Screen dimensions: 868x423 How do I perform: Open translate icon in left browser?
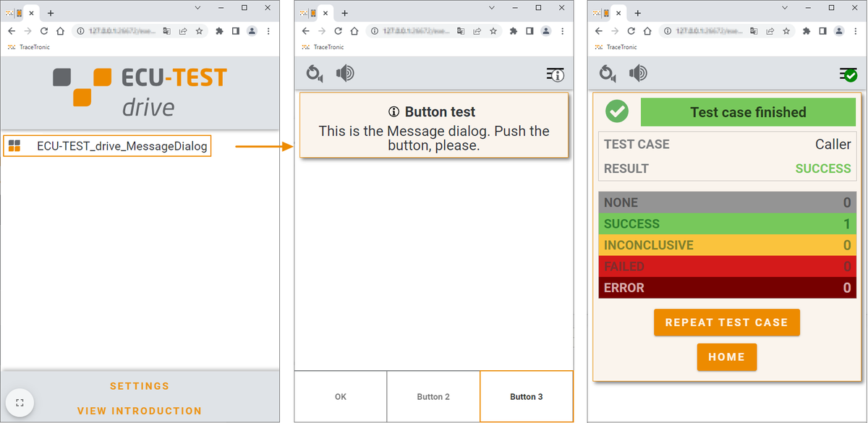pyautogui.click(x=166, y=31)
